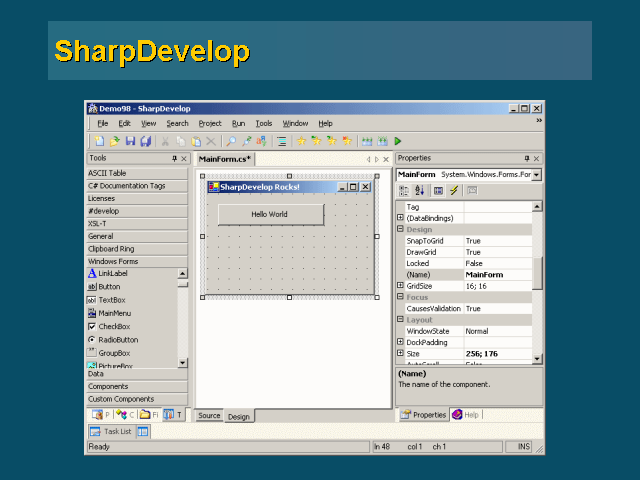Image resolution: width=640 pixels, height=480 pixels.
Task: Select the MainForm.cs* document tab
Action: (224, 159)
